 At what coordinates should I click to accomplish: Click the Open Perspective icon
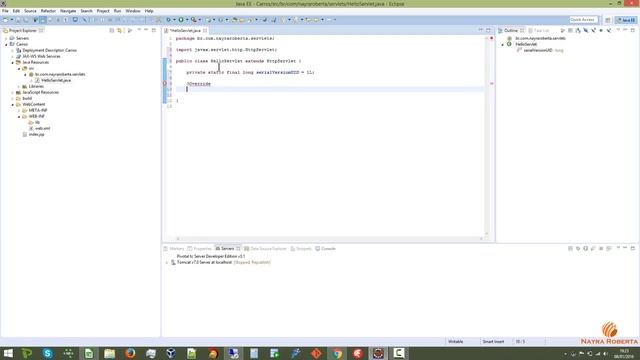point(607,20)
